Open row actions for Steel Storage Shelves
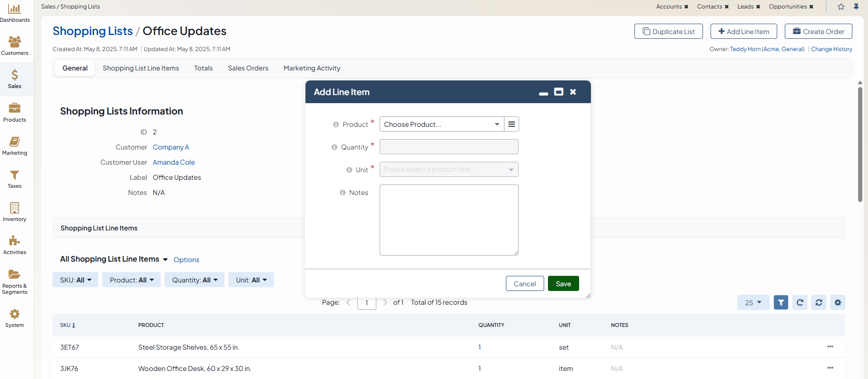Image resolution: width=868 pixels, height=379 pixels. tap(830, 347)
